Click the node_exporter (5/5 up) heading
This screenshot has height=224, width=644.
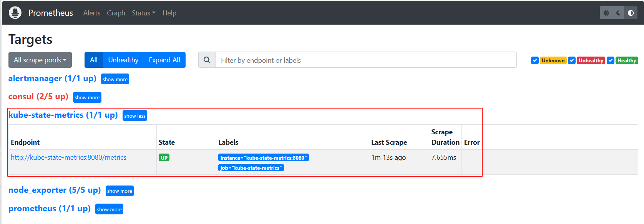tap(55, 190)
